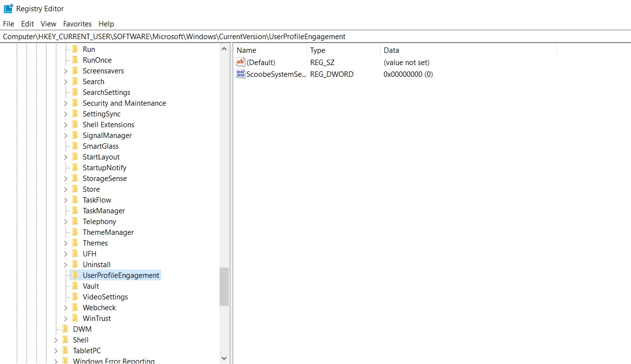Click the Shell Extensions folder icon
The width and height of the screenshot is (631, 364).
75,124
